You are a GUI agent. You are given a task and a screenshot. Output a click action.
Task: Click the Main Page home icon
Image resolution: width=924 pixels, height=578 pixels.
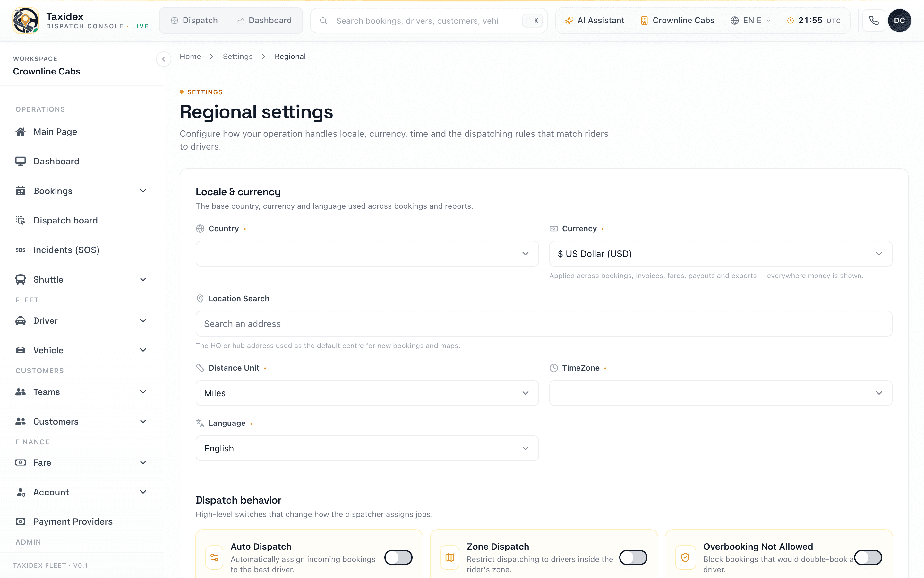21,132
